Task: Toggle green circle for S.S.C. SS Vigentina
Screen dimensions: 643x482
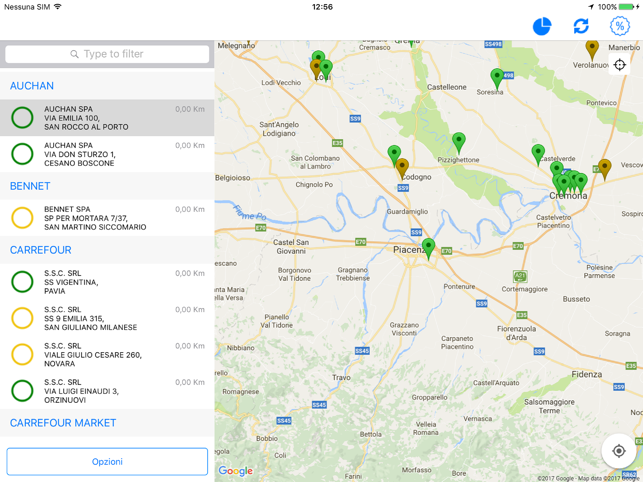Action: (22, 282)
